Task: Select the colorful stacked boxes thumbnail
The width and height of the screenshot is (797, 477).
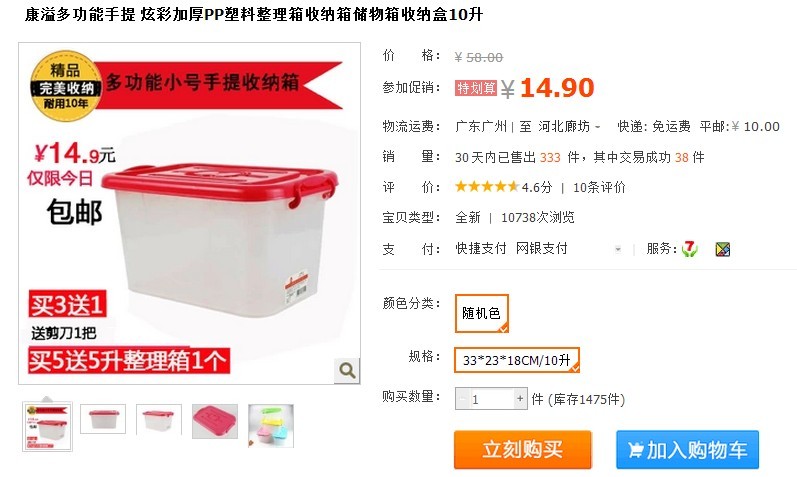Action: (x=270, y=426)
